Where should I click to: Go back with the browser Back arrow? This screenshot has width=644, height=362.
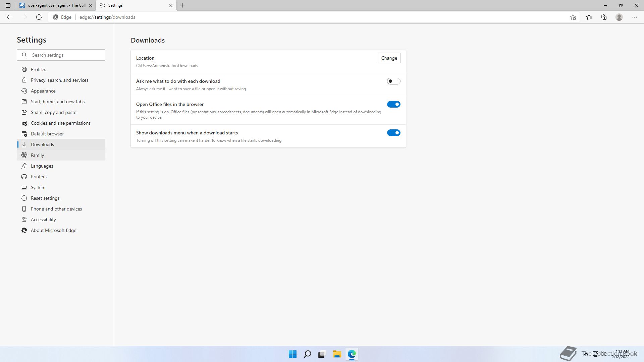9,17
